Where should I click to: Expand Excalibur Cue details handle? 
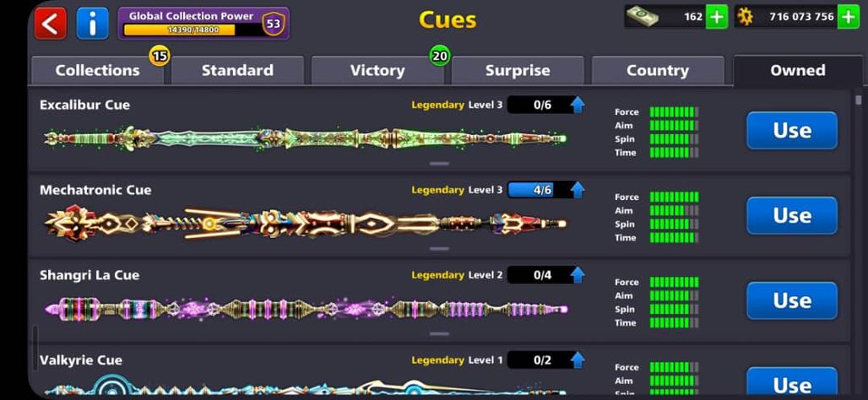(439, 164)
